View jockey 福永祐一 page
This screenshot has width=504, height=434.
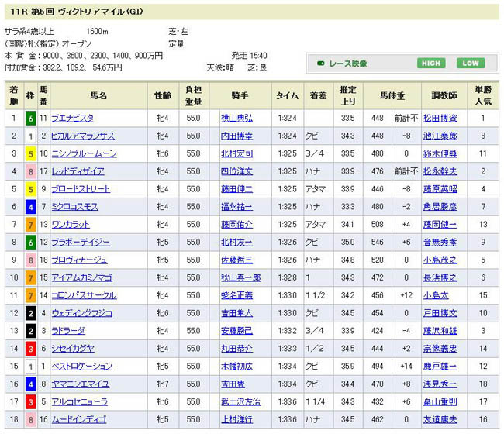(236, 207)
